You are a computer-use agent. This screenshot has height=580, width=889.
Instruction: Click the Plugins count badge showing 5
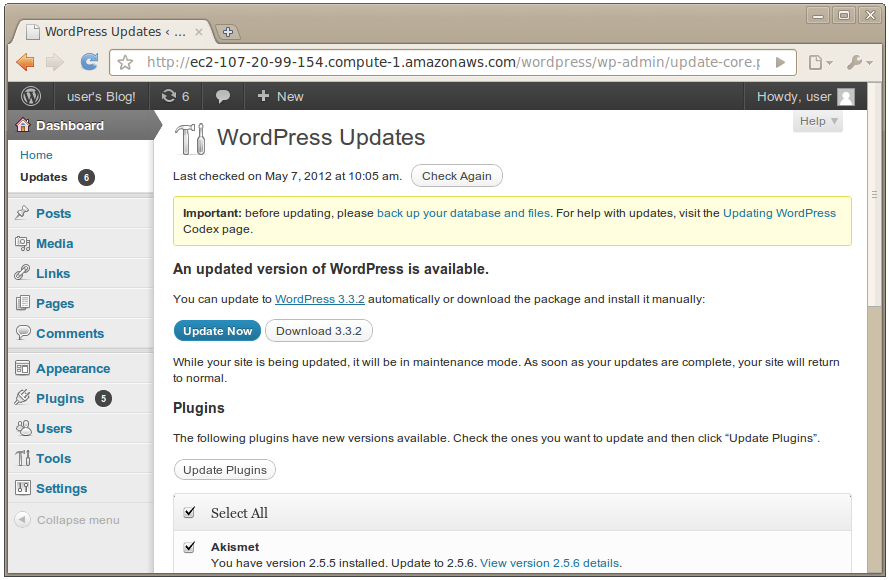pos(103,399)
